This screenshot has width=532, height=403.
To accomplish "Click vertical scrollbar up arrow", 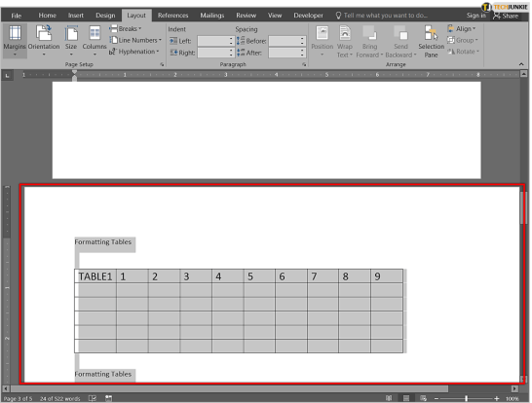I will coord(524,74).
